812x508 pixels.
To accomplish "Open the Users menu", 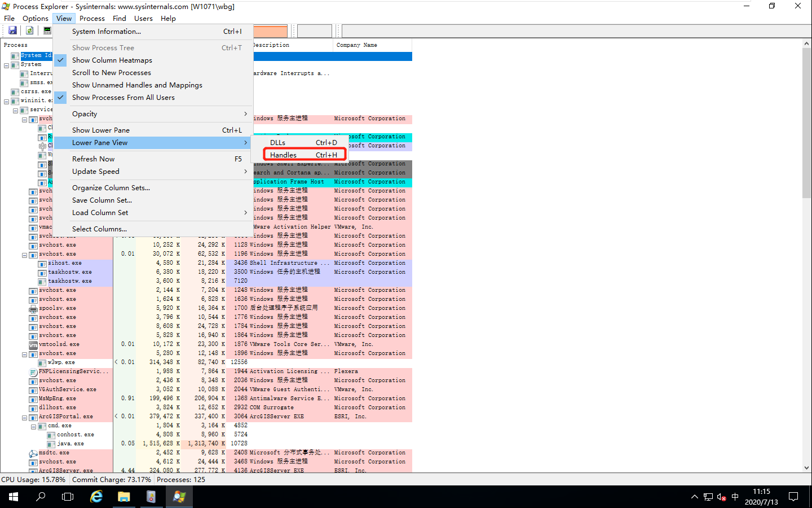I will click(x=143, y=19).
